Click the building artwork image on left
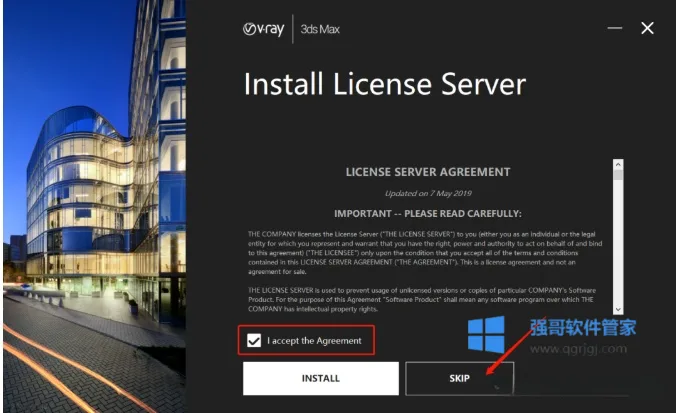 tap(95, 206)
